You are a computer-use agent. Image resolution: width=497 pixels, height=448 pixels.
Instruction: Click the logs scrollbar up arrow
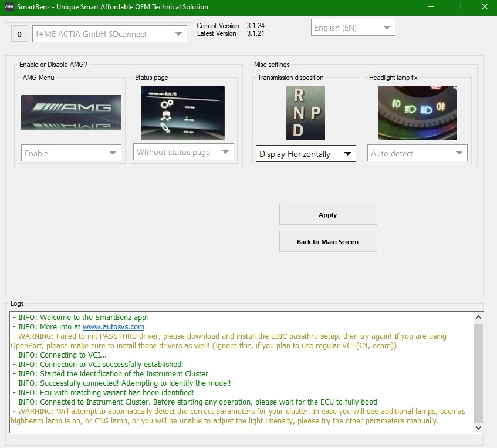[x=479, y=317]
